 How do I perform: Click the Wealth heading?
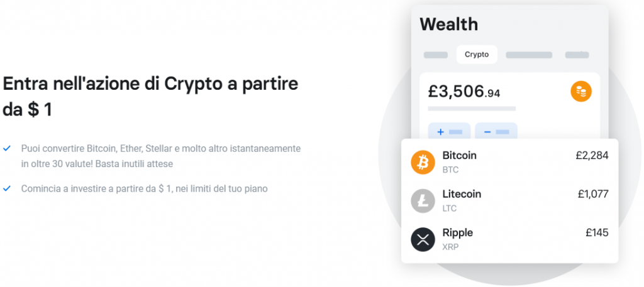[449, 24]
